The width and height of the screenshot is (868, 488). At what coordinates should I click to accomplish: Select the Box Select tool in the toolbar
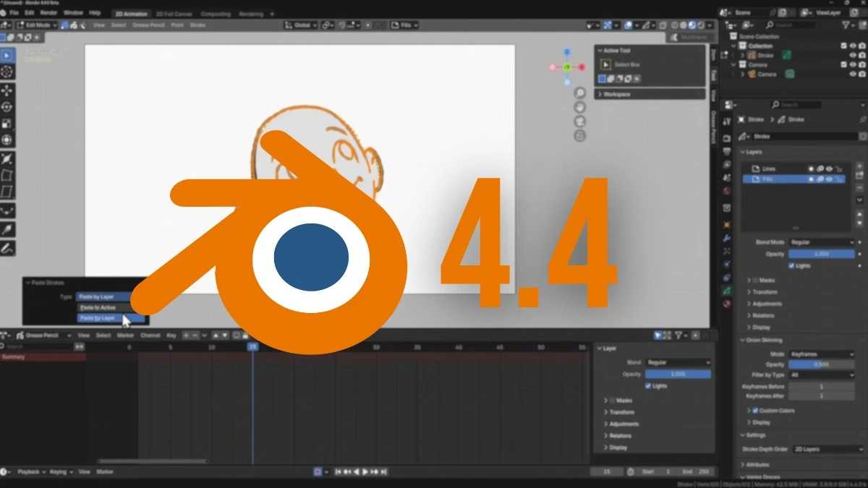(8, 54)
